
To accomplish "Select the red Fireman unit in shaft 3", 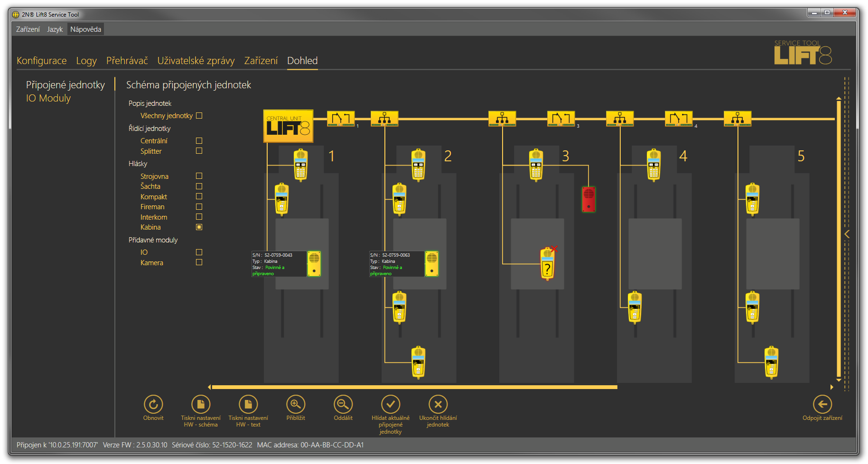I will click(588, 199).
